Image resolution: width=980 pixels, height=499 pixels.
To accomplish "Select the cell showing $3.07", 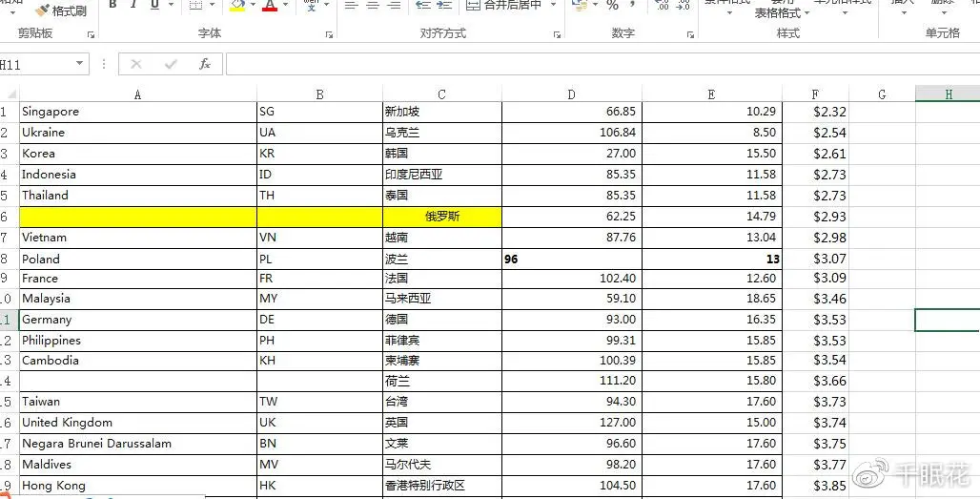I will (x=816, y=259).
